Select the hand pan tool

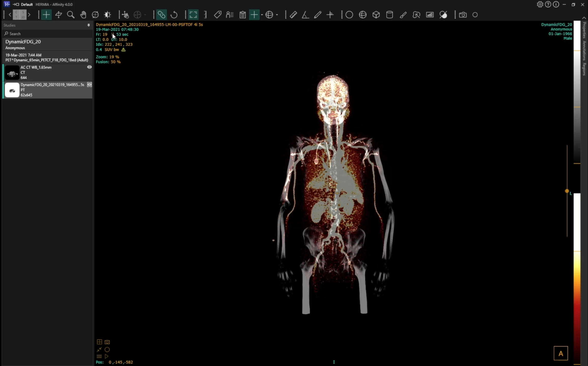(83, 15)
